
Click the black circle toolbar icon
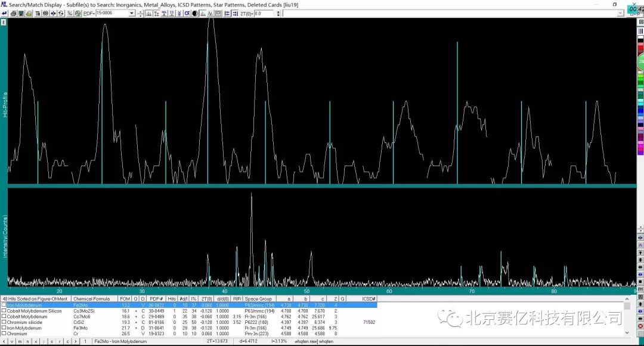[195, 13]
